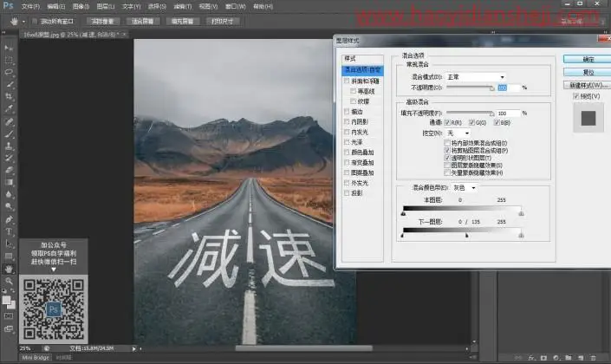This screenshot has height=364, width=611.
Task: Toggle 透明形状图层(T) checkbox
Action: [x=447, y=158]
